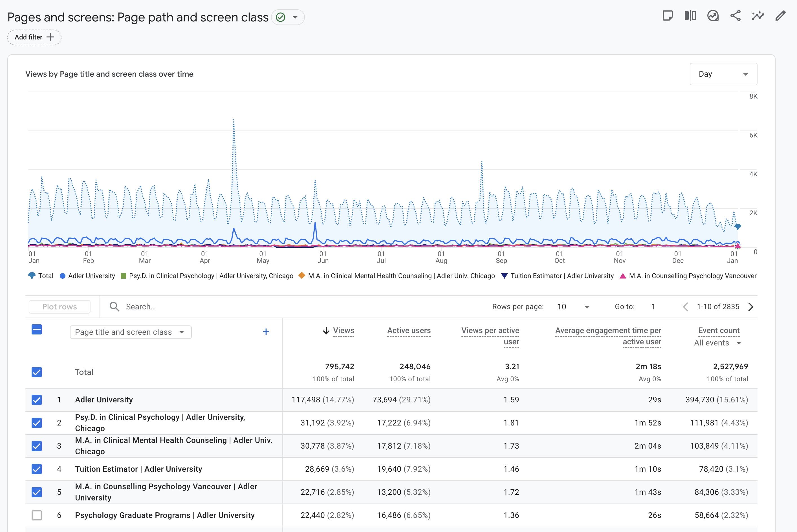Screen dimensions: 797x532
Task: Go to next page of table rows
Action: [x=751, y=307]
